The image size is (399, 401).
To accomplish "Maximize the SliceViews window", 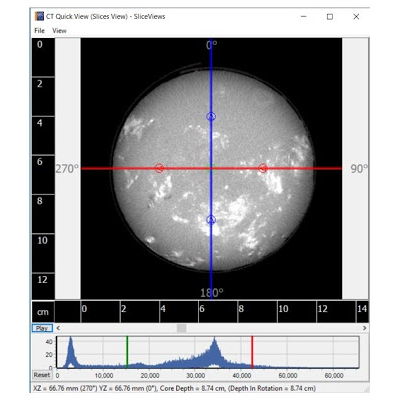I will click(330, 16).
